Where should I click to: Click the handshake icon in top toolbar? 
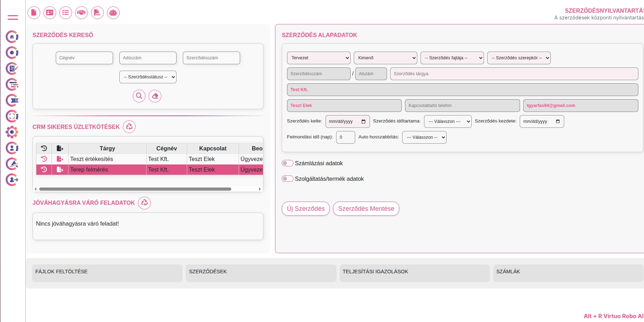[82, 13]
